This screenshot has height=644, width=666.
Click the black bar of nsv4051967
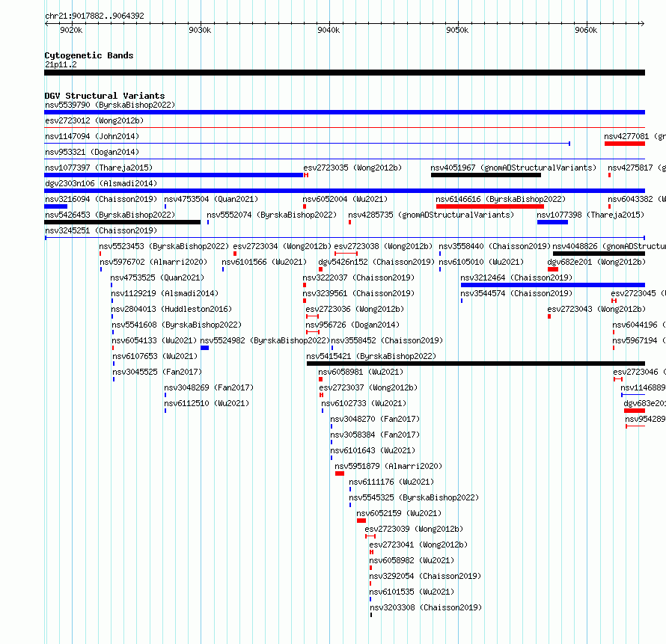[x=486, y=175]
